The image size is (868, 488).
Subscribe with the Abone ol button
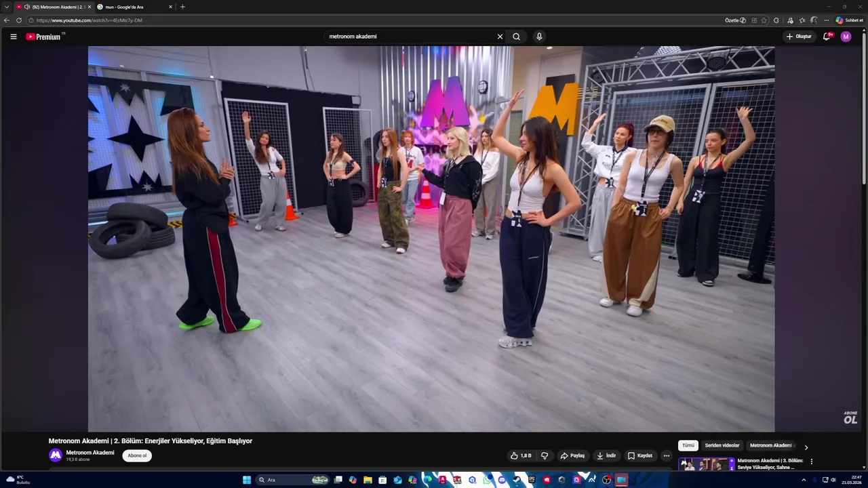point(137,455)
